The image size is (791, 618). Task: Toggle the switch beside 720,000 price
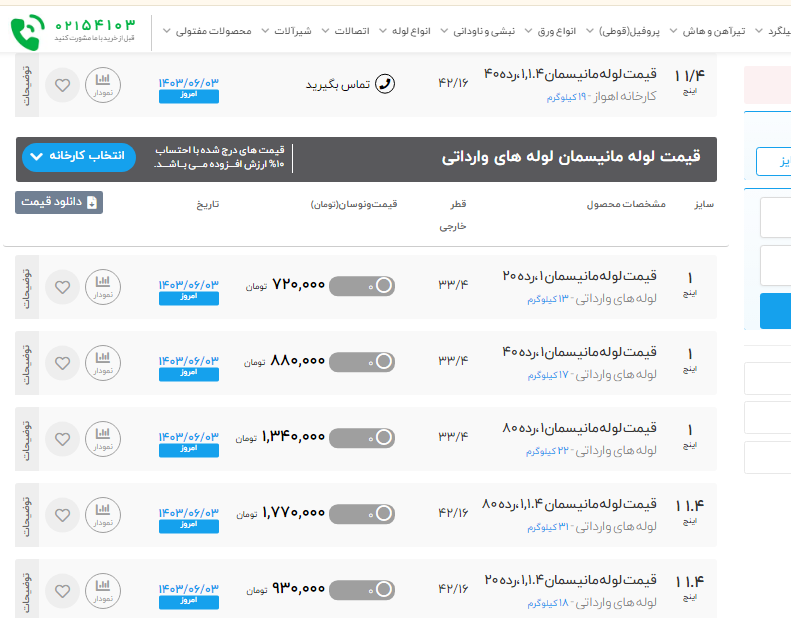pos(362,286)
